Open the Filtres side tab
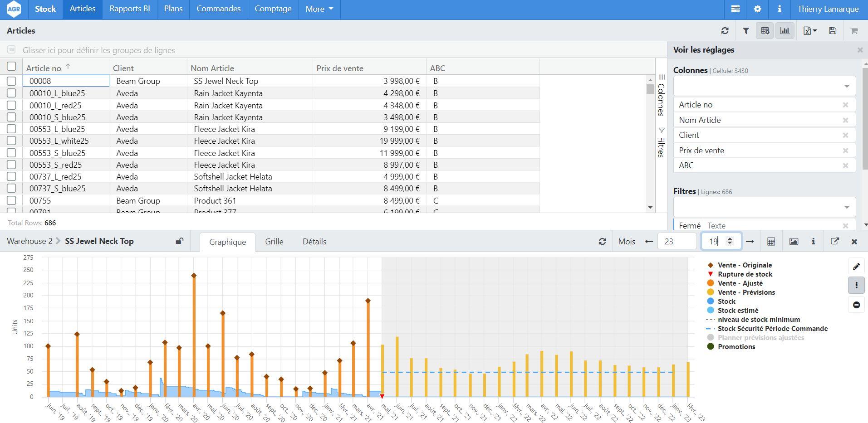The height and width of the screenshot is (423, 868). 661,142
